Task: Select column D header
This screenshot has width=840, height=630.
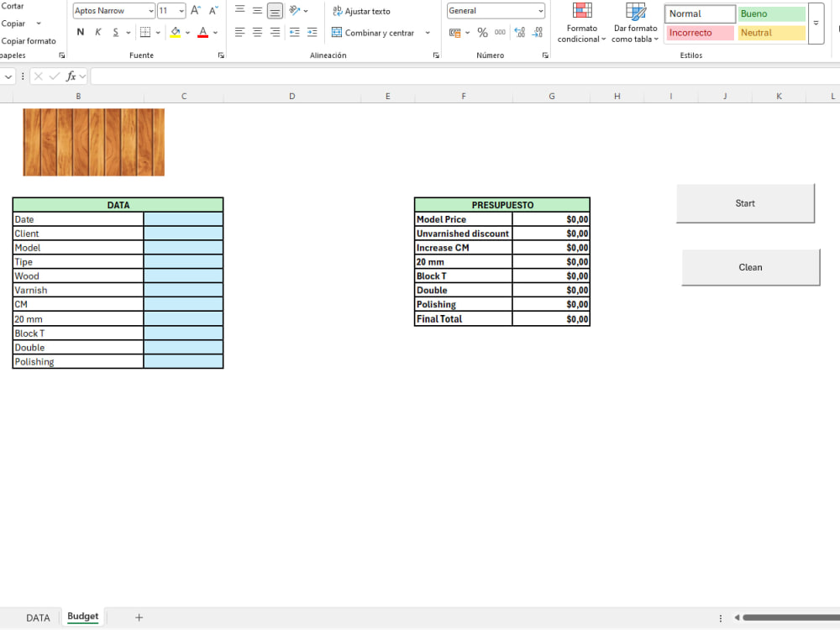Action: pyautogui.click(x=292, y=97)
